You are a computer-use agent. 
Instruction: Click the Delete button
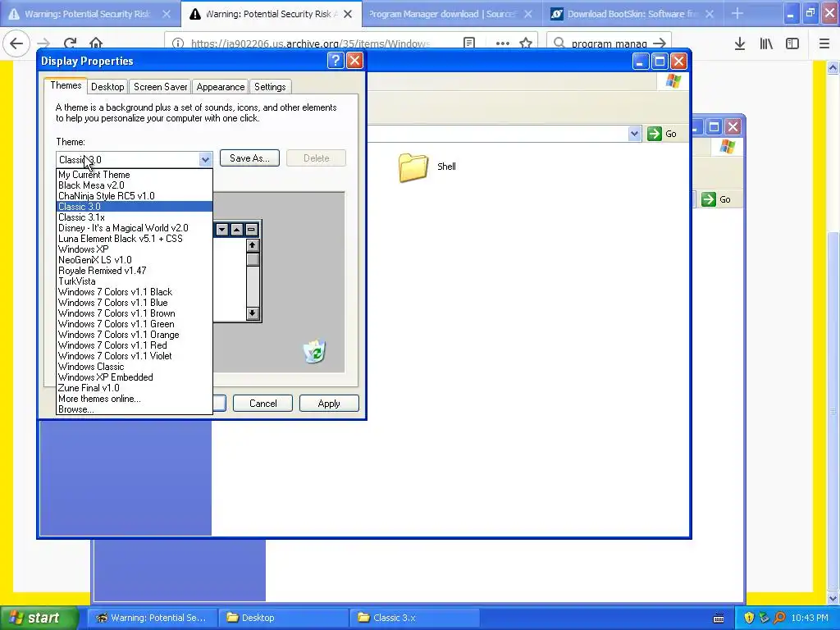[316, 158]
